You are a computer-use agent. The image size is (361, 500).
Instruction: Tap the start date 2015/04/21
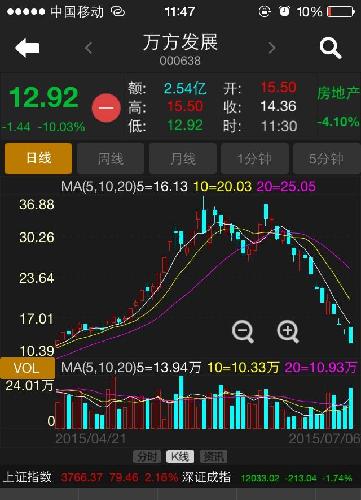[x=91, y=438]
